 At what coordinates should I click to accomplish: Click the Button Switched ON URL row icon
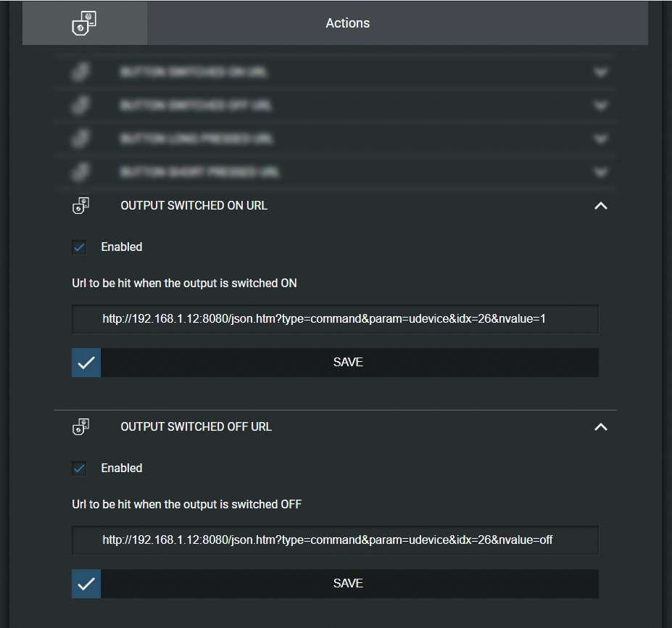(x=80, y=73)
